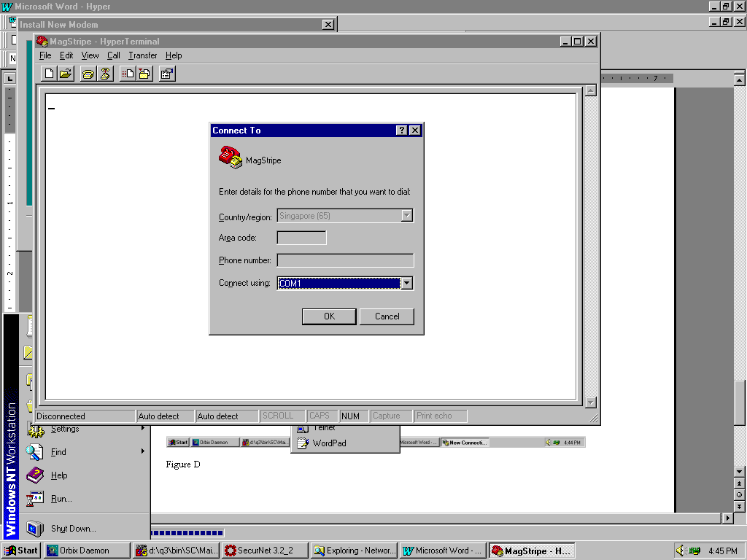Switch to the Exploring window on the taskbar
This screenshot has height=560, width=747.
pos(355,551)
